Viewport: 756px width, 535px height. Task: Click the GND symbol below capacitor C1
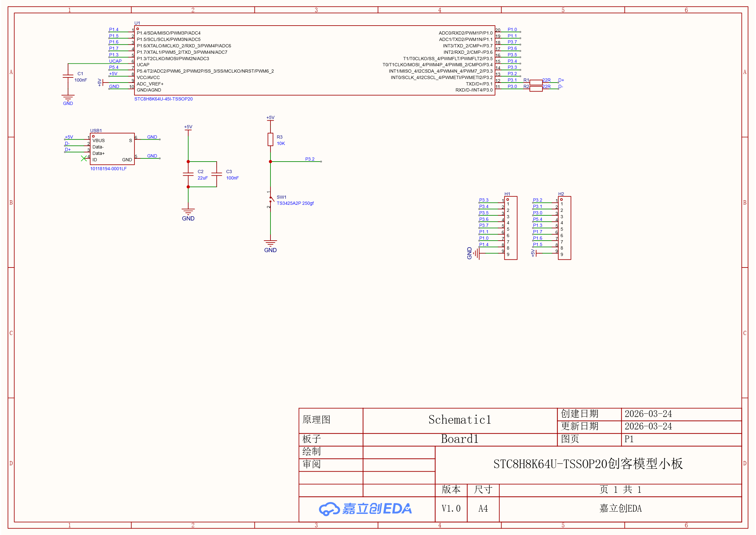(x=68, y=100)
